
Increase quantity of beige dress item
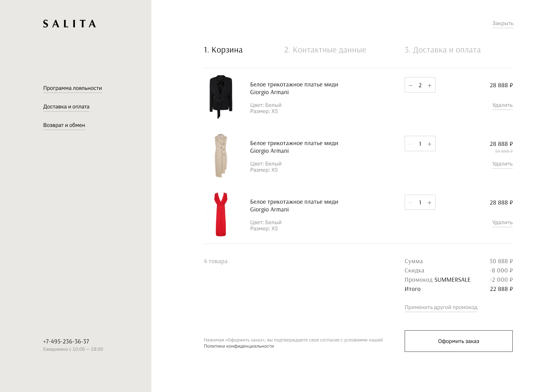(429, 144)
